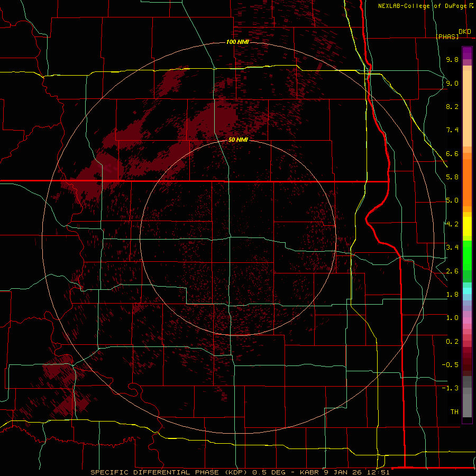Click the 3.4 scale label
The height and width of the screenshot is (476, 476).
[452, 248]
